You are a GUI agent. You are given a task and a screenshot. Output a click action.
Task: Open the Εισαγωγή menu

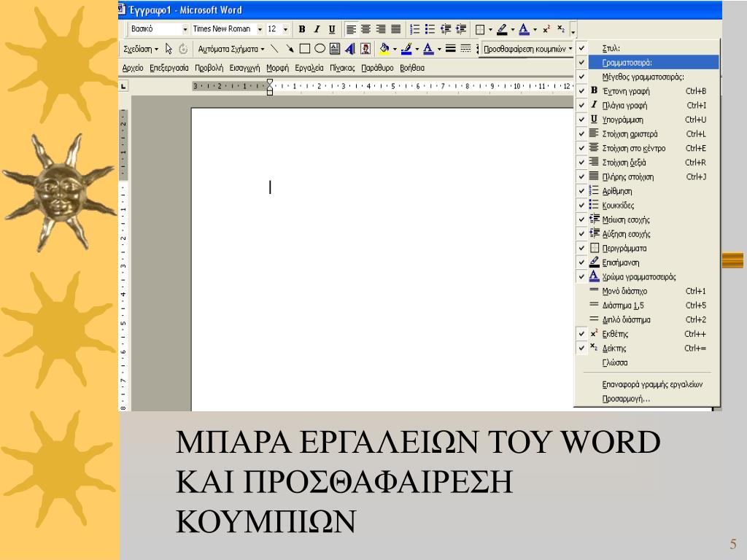[x=245, y=68]
